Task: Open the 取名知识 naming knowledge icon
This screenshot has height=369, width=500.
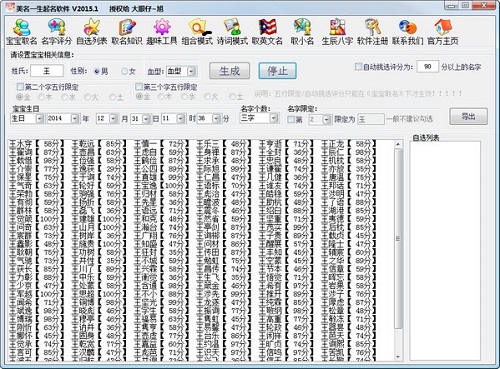Action: (x=127, y=32)
